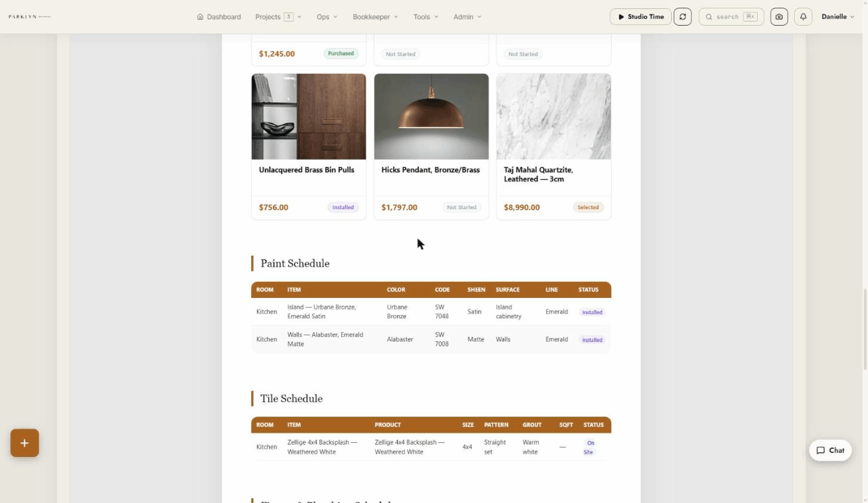Click the Tile Schedule heading

(x=291, y=399)
